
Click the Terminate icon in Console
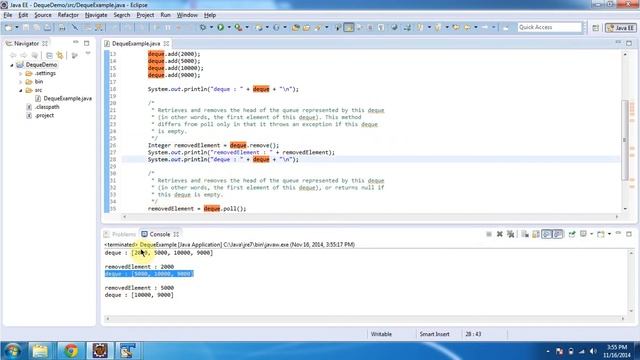click(489, 234)
